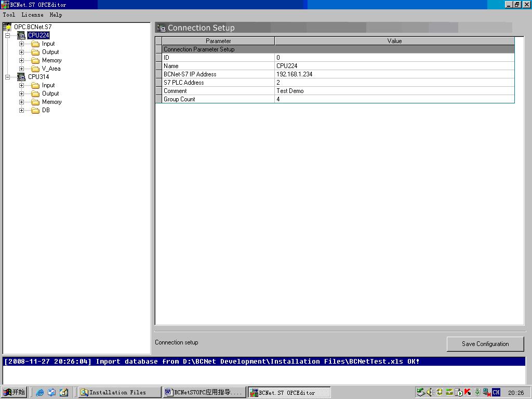Click the network disconnected tray icon
The width and height of the screenshot is (532, 399).
pyautogui.click(x=487, y=392)
